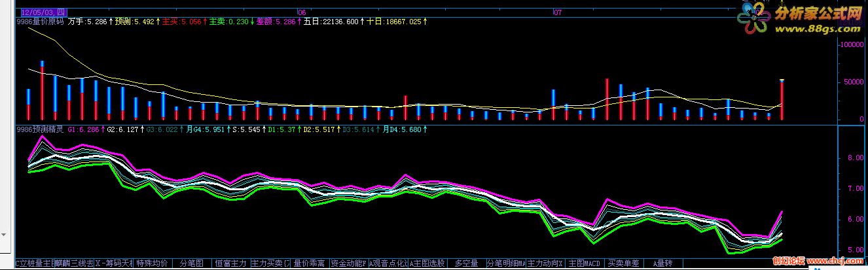Click the last red volume bar
Image resolution: width=868 pixels, height=270 pixels.
tap(782, 100)
